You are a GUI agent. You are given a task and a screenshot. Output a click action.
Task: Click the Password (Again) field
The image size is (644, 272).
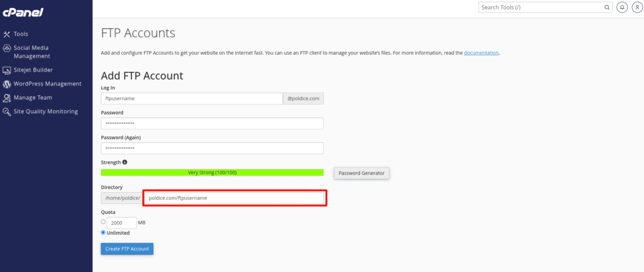212,148
